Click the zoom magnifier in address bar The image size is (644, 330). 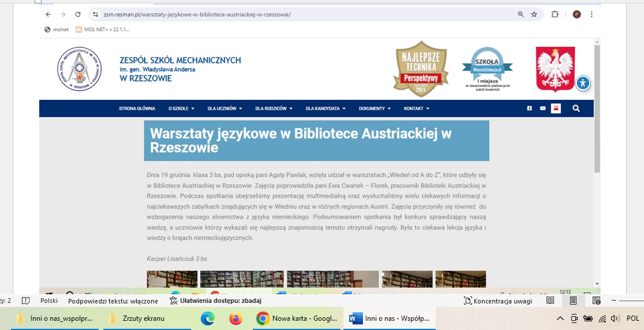click(x=521, y=14)
